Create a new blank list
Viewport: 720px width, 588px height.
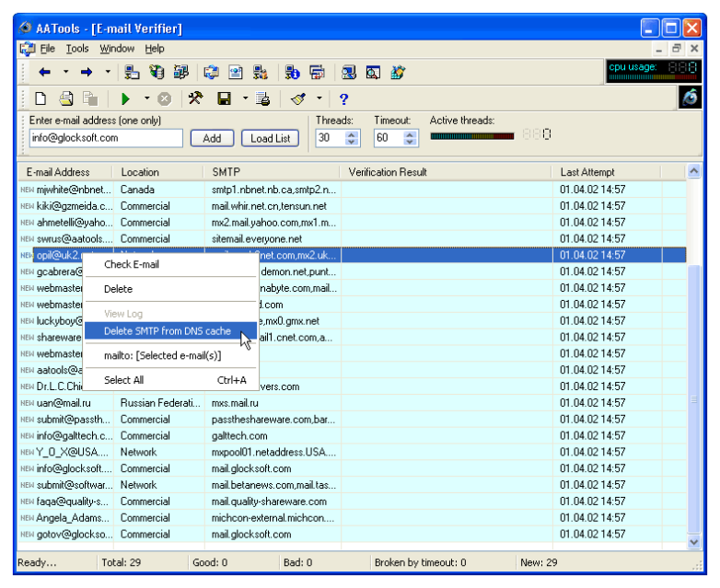tap(41, 98)
